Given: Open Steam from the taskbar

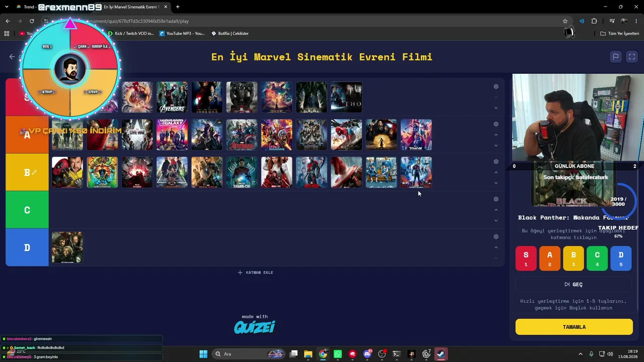Looking at the screenshot, I should click(x=441, y=354).
